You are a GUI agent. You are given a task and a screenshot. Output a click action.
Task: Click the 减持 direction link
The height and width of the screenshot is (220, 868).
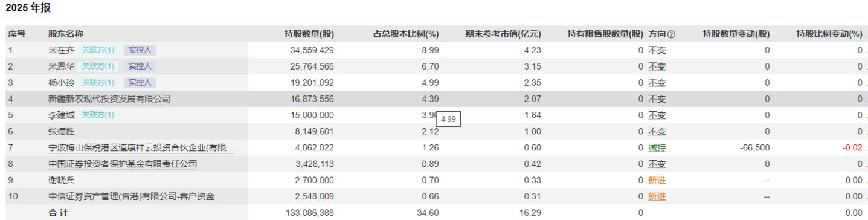(x=657, y=147)
